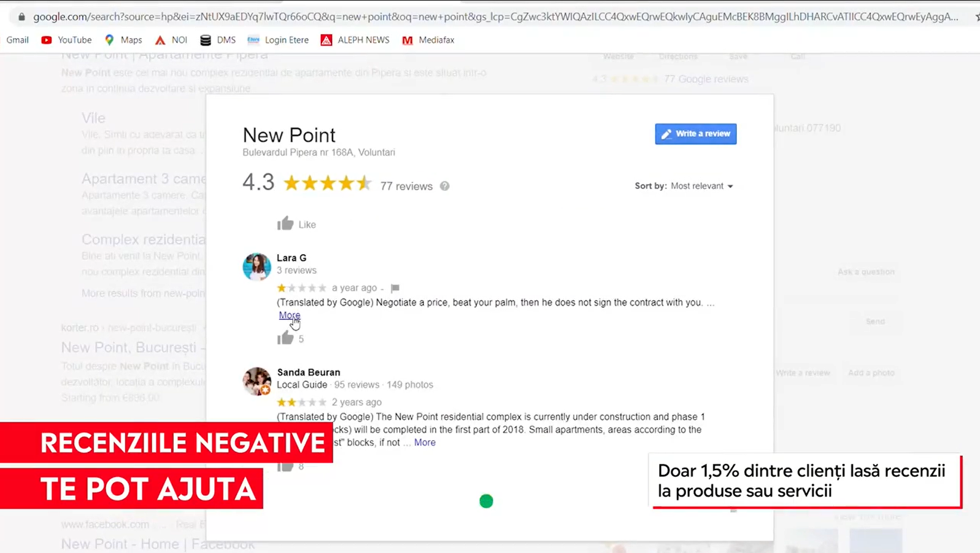
Task: Click the Lara G reviewer name
Action: coord(291,258)
